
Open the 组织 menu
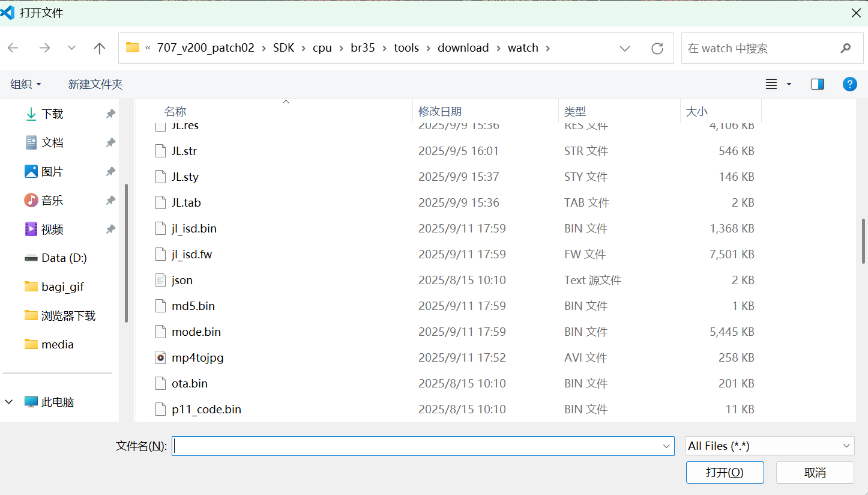pyautogui.click(x=26, y=84)
